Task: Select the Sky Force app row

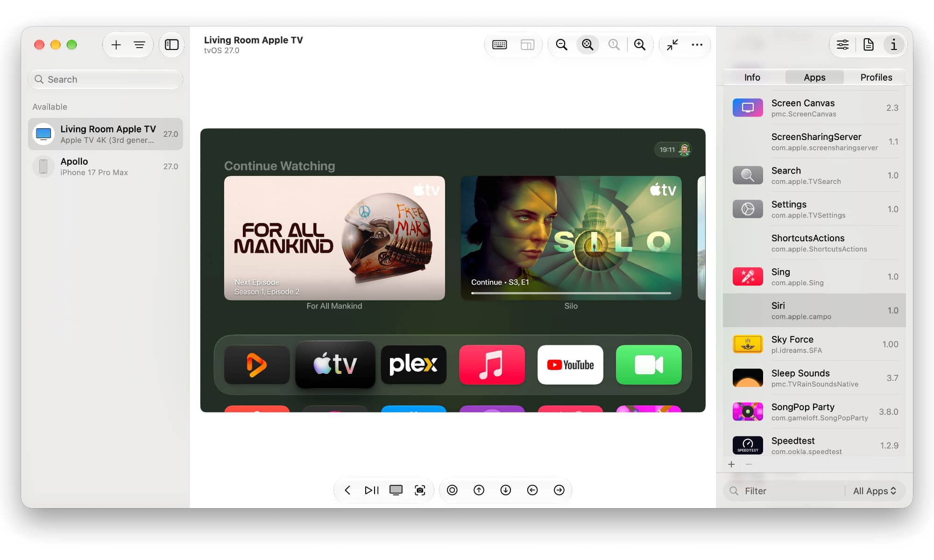Action: tap(814, 344)
